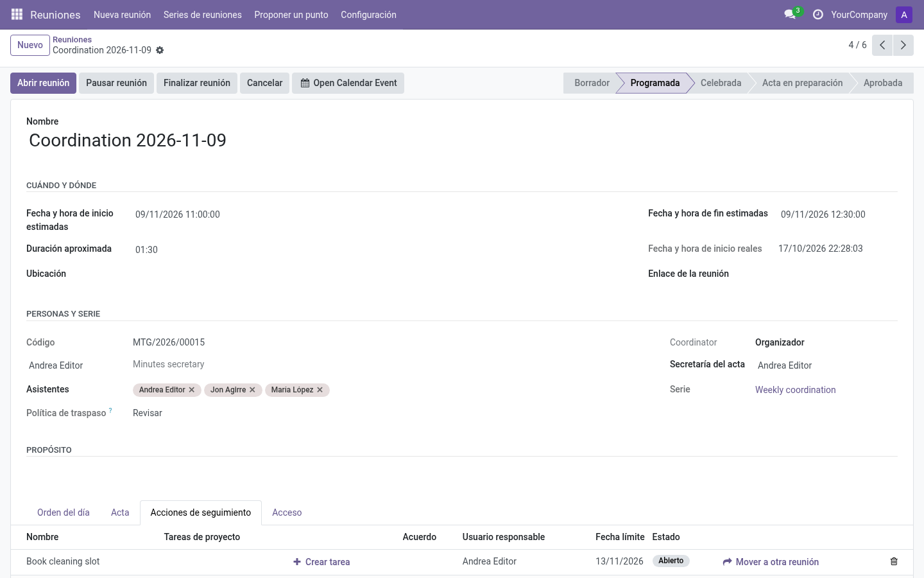The width and height of the screenshot is (924, 578).
Task: Go to next record arrow
Action: [x=903, y=45]
